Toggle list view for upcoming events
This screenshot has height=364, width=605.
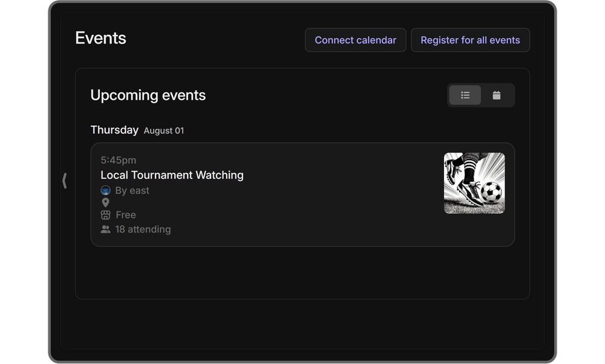(465, 95)
